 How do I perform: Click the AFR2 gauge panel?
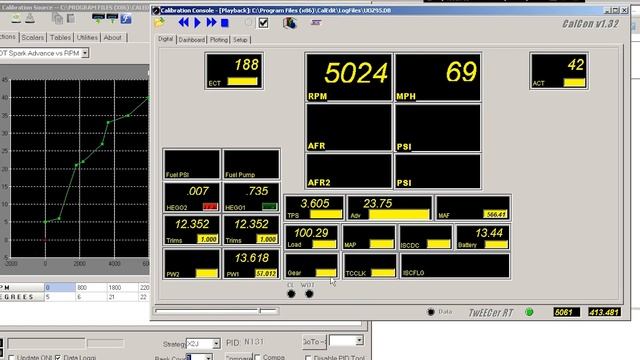pos(349,171)
